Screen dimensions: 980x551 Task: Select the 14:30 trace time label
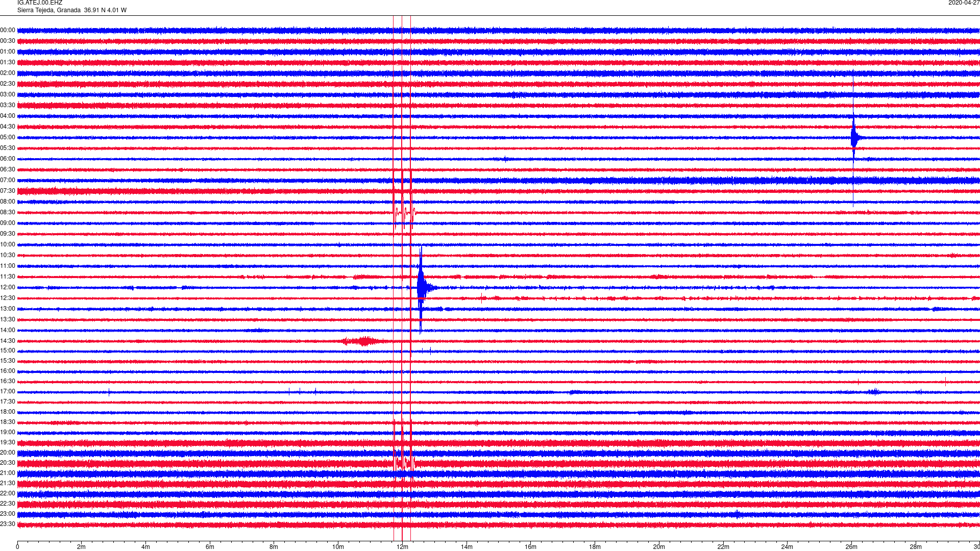(x=8, y=341)
